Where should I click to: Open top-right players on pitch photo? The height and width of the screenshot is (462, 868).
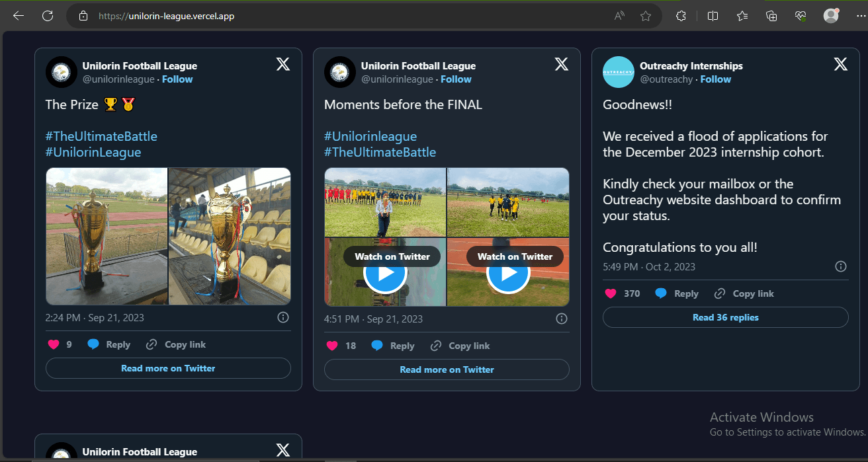click(x=508, y=202)
